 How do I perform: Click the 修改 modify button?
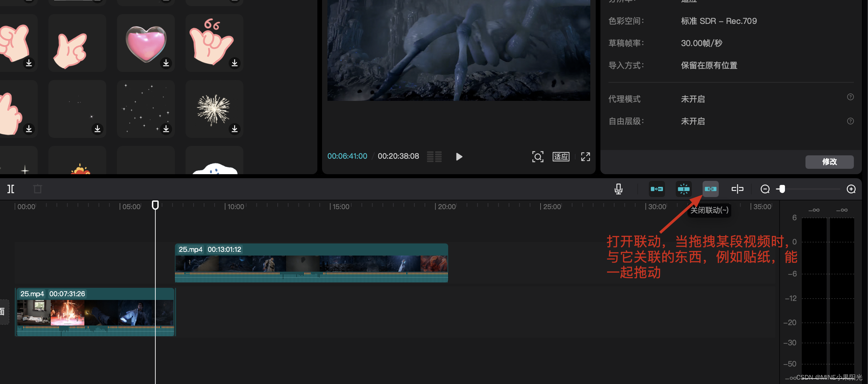pyautogui.click(x=829, y=161)
